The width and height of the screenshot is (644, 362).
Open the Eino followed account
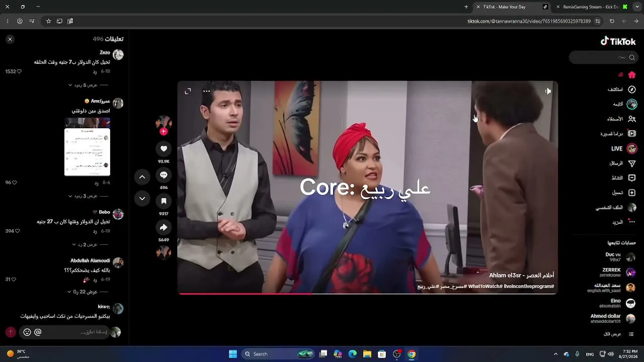[x=617, y=303]
